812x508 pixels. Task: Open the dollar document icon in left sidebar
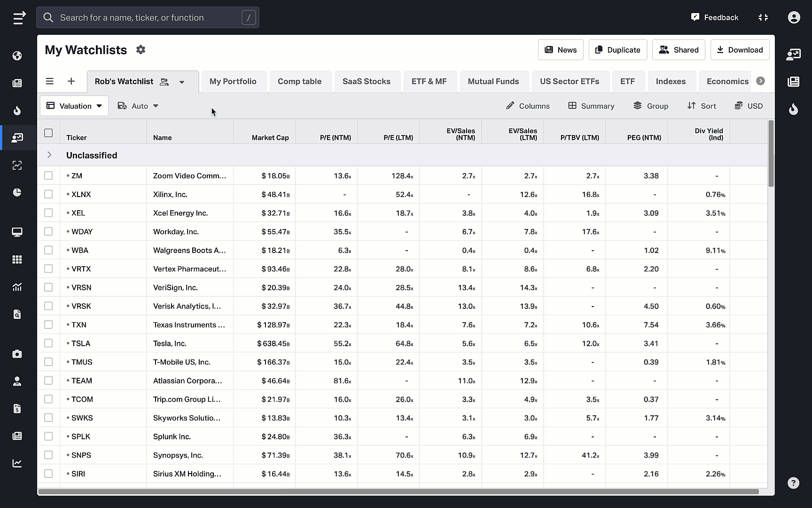(x=17, y=408)
